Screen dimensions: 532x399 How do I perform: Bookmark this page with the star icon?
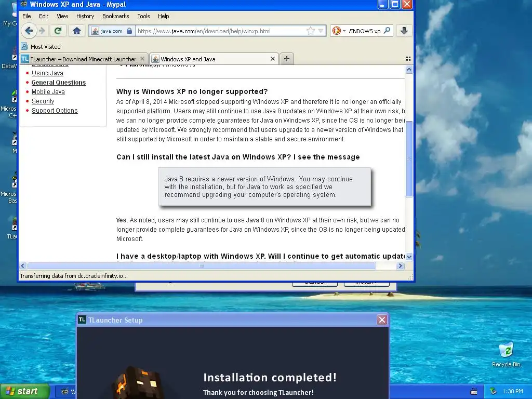pos(311,31)
